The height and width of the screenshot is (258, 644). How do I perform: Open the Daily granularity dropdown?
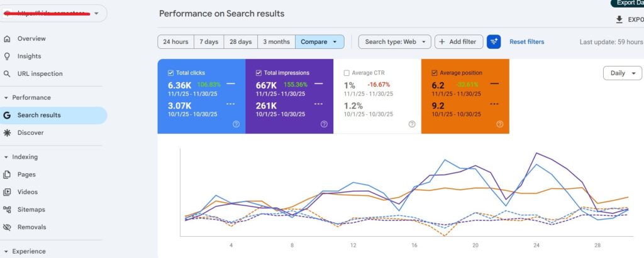(x=622, y=73)
